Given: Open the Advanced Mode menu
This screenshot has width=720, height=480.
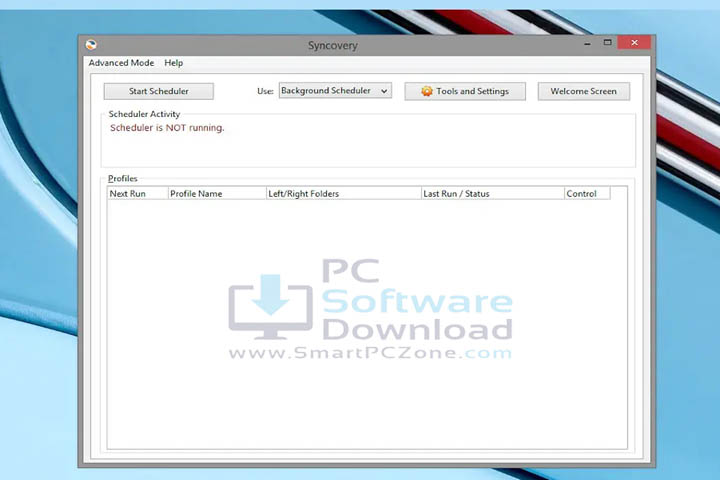Looking at the screenshot, I should 121,63.
